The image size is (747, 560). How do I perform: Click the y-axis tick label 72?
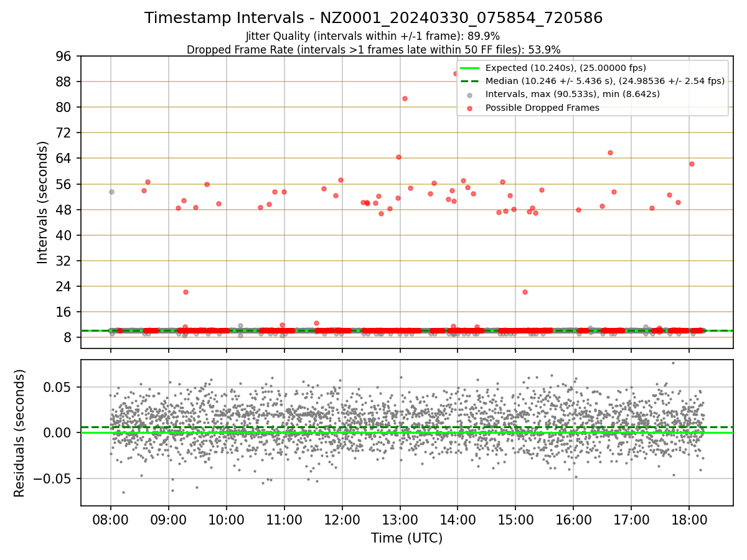(x=66, y=133)
